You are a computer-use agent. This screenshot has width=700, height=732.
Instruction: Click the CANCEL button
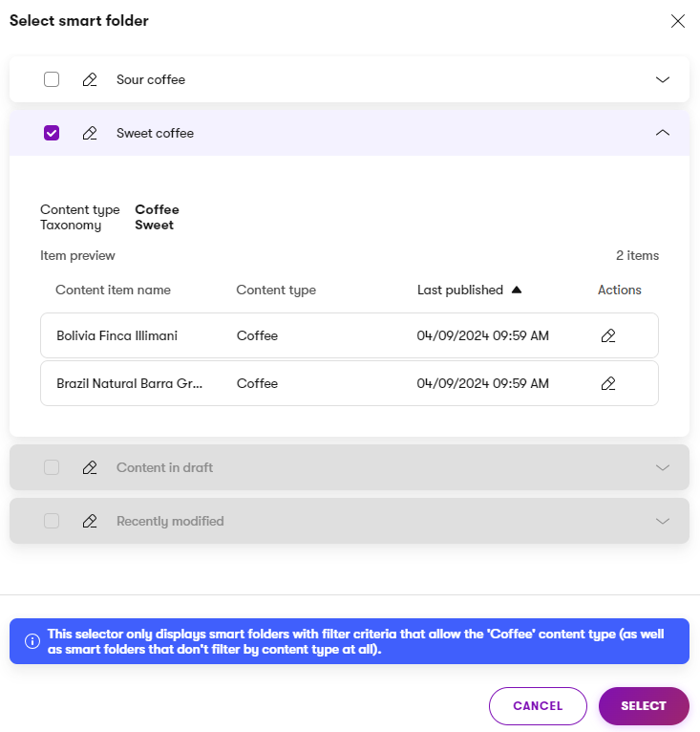[538, 706]
